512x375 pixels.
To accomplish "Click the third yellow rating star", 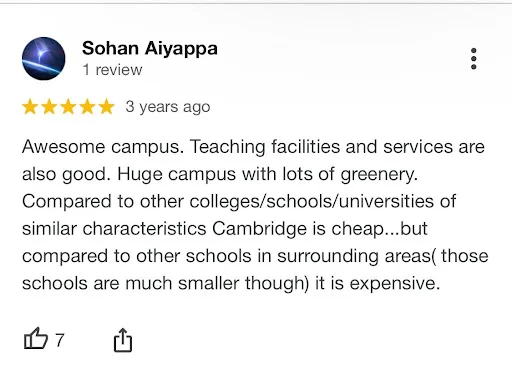I will pos(68,107).
